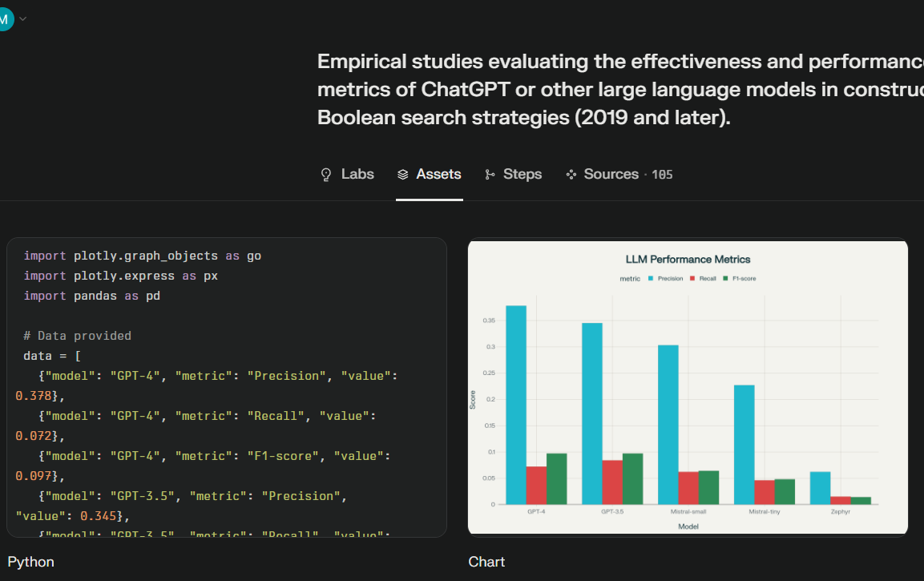Click the query title heading text

620,90
